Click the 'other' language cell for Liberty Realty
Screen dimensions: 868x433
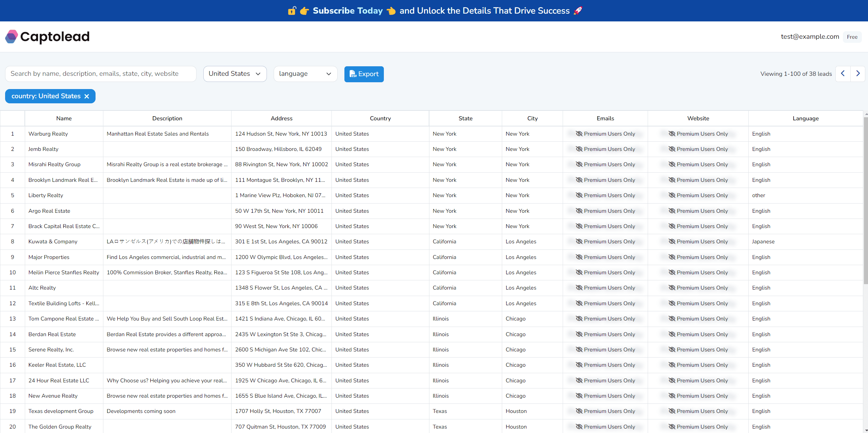coord(805,195)
